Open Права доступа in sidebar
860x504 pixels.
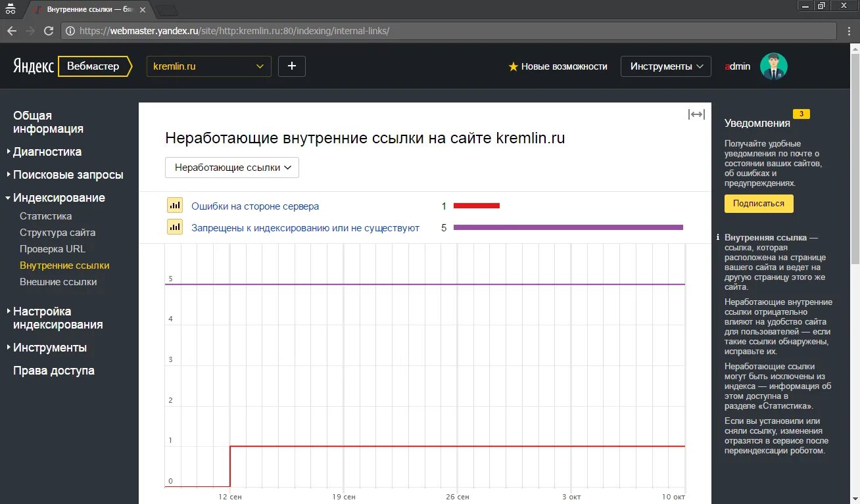(x=54, y=371)
